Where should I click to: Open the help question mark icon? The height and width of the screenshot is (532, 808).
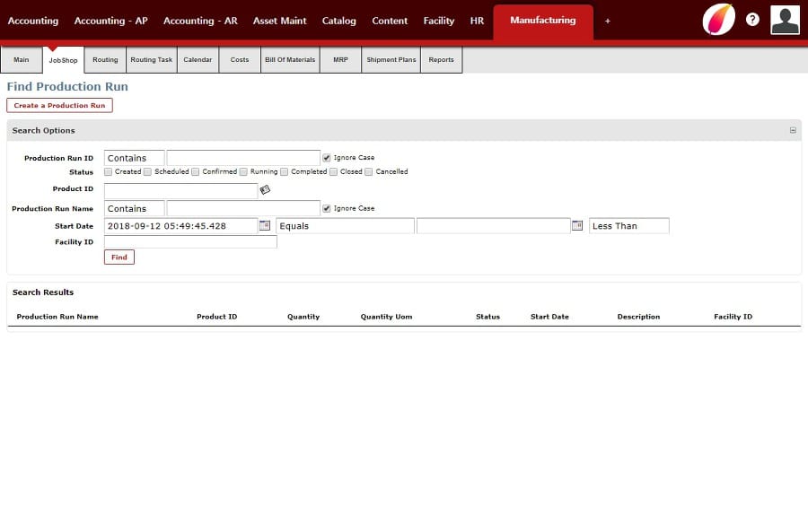point(752,20)
